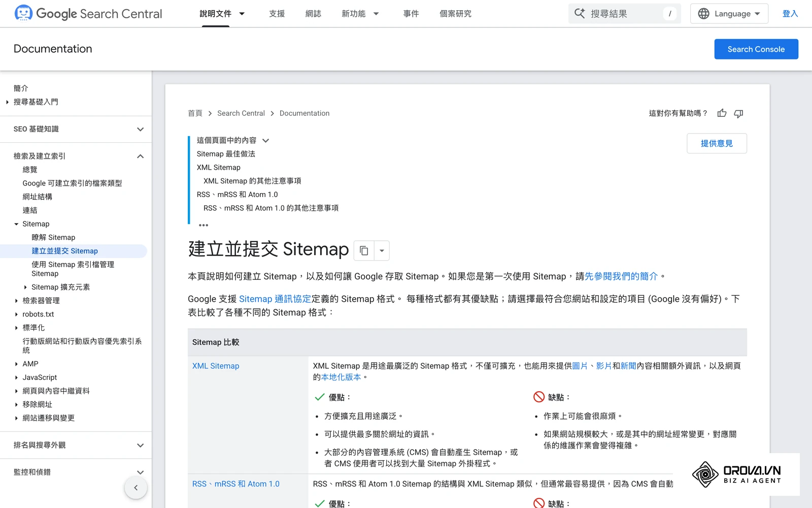Expand 搜尋基礎入門 tree item
Image resolution: width=812 pixels, height=508 pixels.
tap(8, 102)
